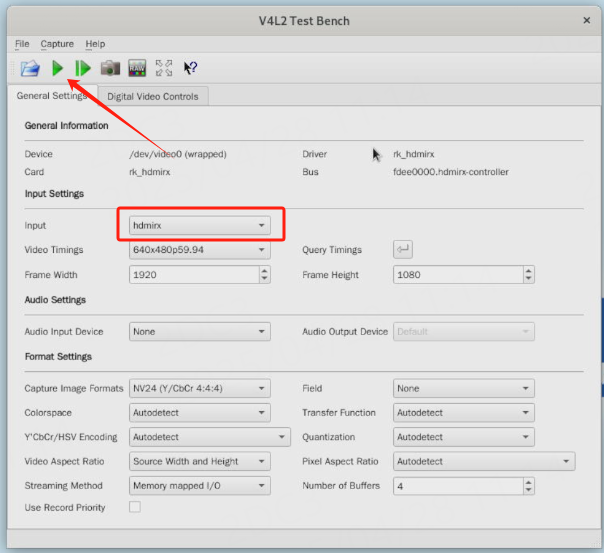Close the V4L2 Test Bench window
Screen dimensions: 604x553
click(587, 20)
